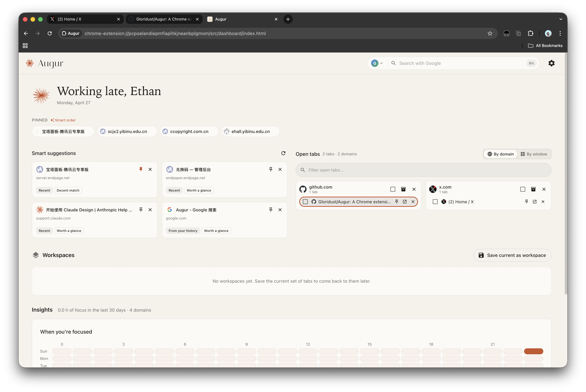This screenshot has height=392, width=586.
Task: Switch Open tabs view to By domain
Action: click(500, 154)
